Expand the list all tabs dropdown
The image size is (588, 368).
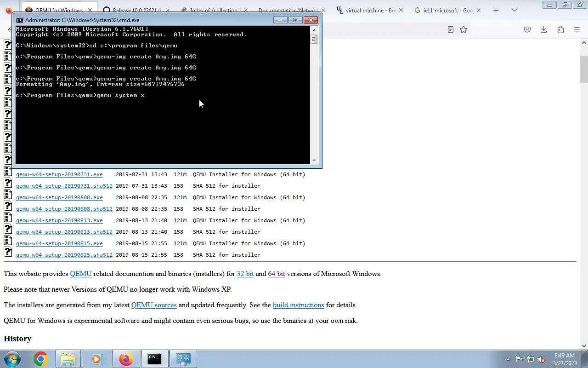(514, 10)
